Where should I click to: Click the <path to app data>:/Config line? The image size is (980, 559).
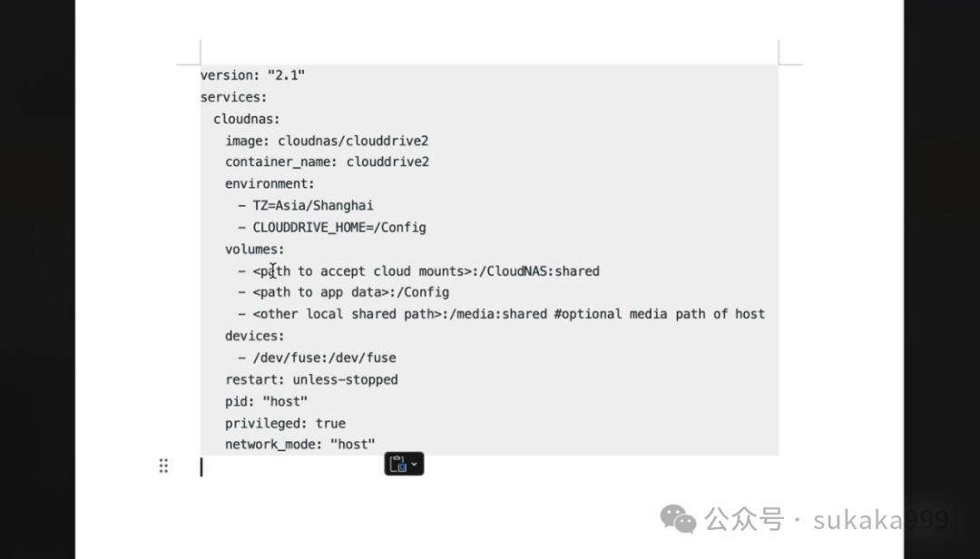pyautogui.click(x=350, y=292)
